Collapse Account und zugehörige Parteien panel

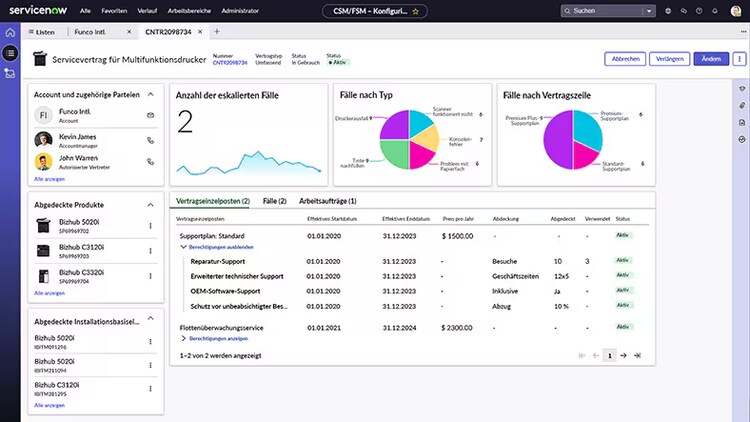point(151,95)
